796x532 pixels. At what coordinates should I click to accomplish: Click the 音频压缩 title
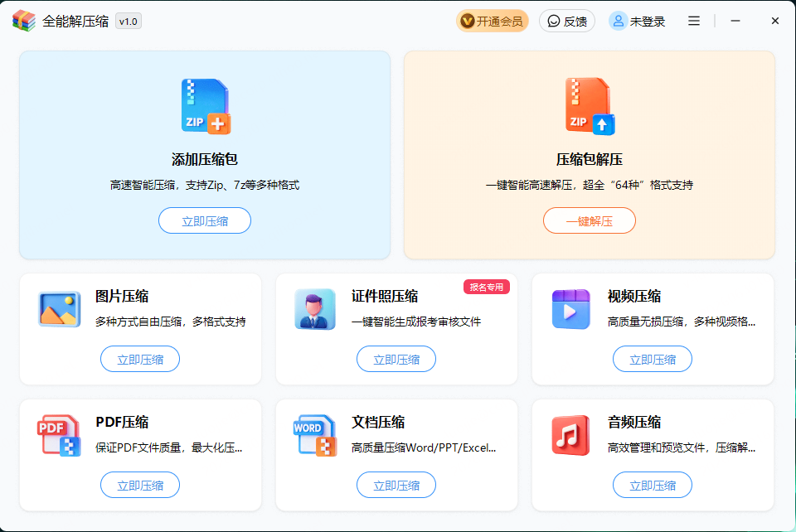[634, 422]
